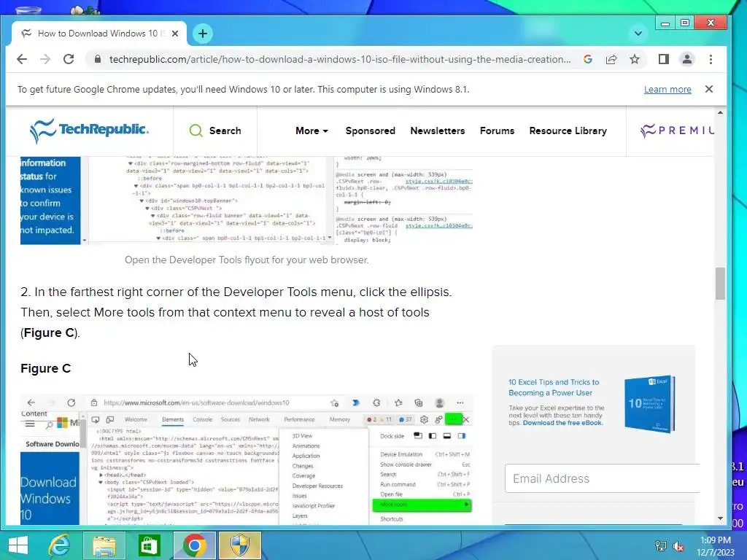Open File Explorer from taskbar
The image size is (747, 560).
[104, 545]
